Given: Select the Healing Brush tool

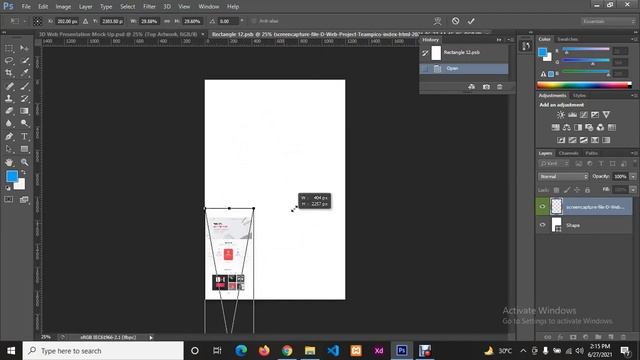Looking at the screenshot, I should tap(9, 86).
